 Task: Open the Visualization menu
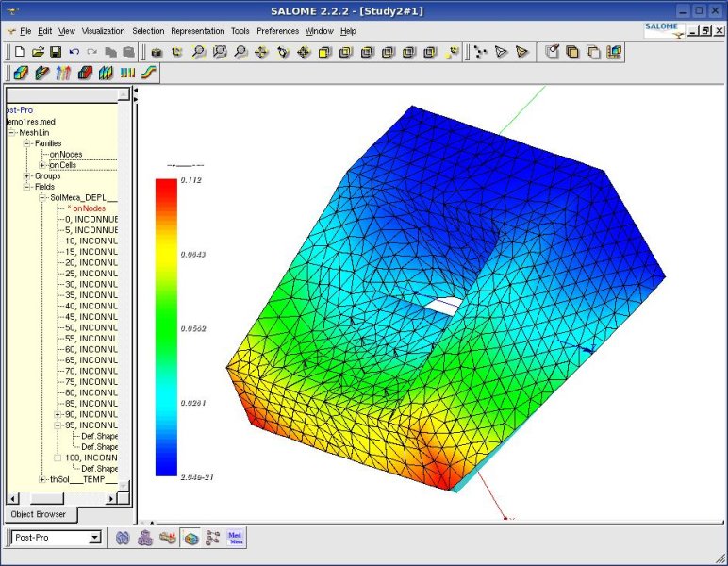[x=103, y=31]
